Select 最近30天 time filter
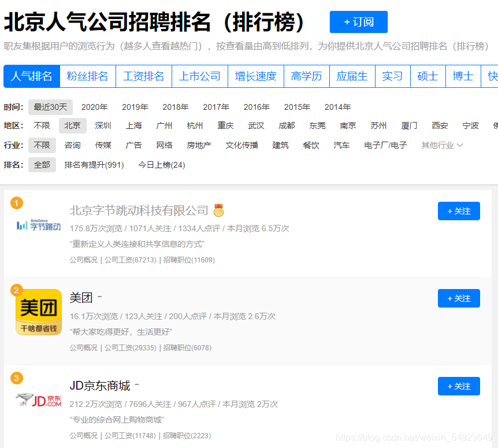 click(50, 107)
